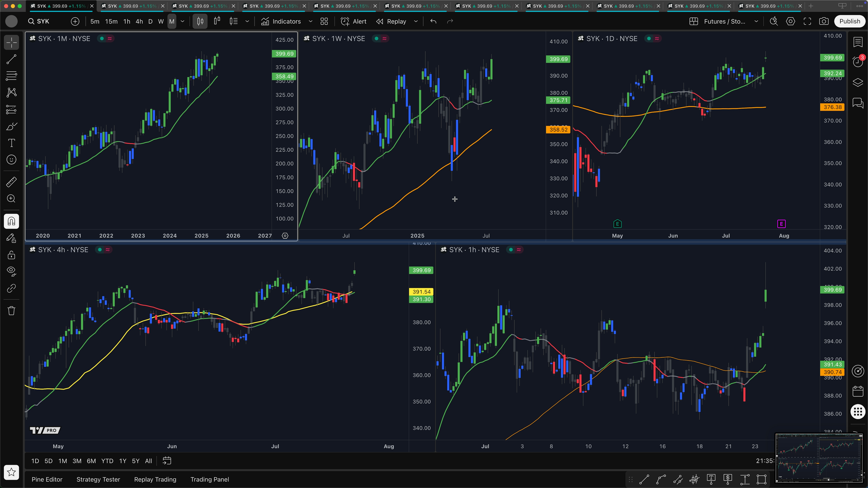868x488 pixels.
Task: Toggle lock all drawing tools
Action: [12, 255]
